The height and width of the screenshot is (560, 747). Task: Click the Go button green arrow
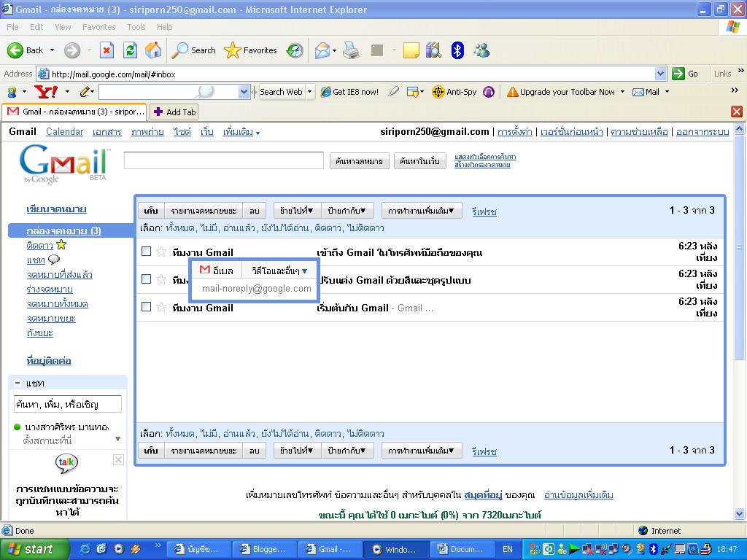pos(678,74)
